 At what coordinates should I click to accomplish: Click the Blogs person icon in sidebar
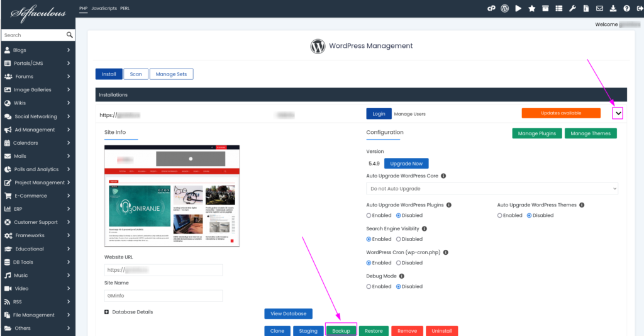(8, 50)
